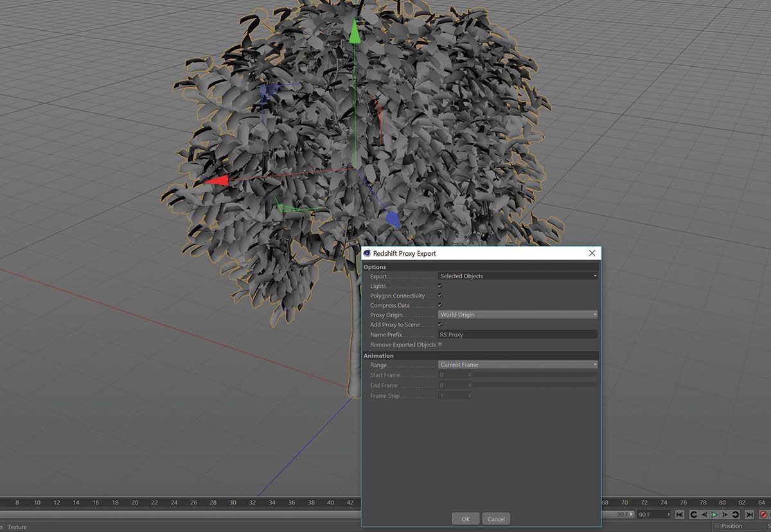Viewport: 771px width, 532px height.
Task: Confirm the proxy export with OK
Action: point(465,519)
